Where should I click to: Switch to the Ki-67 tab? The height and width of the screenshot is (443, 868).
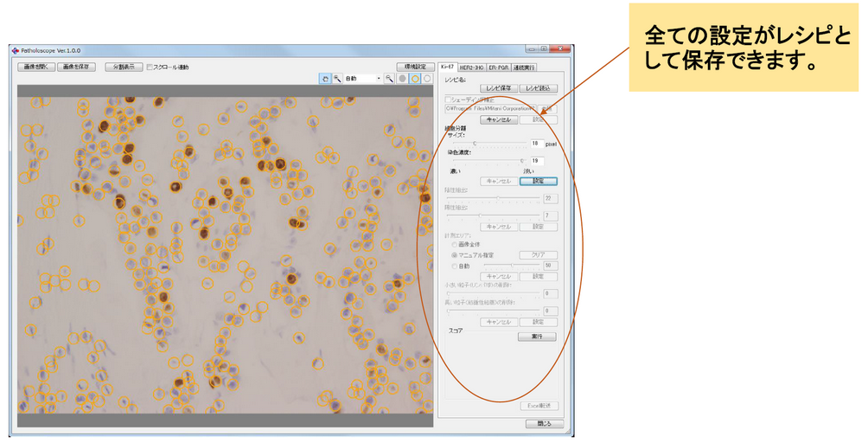click(x=447, y=67)
